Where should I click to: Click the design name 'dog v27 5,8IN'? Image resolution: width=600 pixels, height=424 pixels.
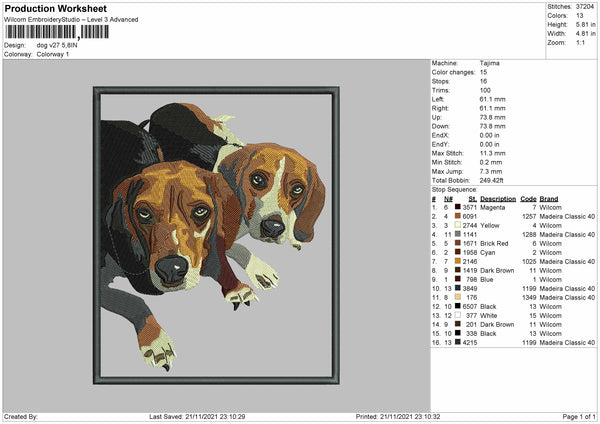pos(57,45)
